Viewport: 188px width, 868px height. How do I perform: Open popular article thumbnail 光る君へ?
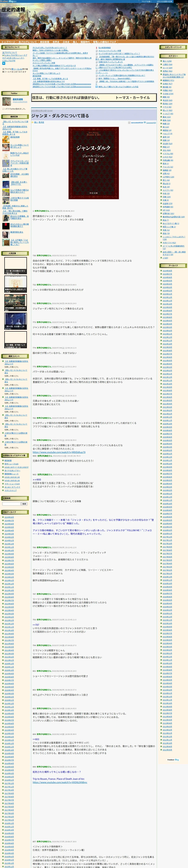(15, 321)
